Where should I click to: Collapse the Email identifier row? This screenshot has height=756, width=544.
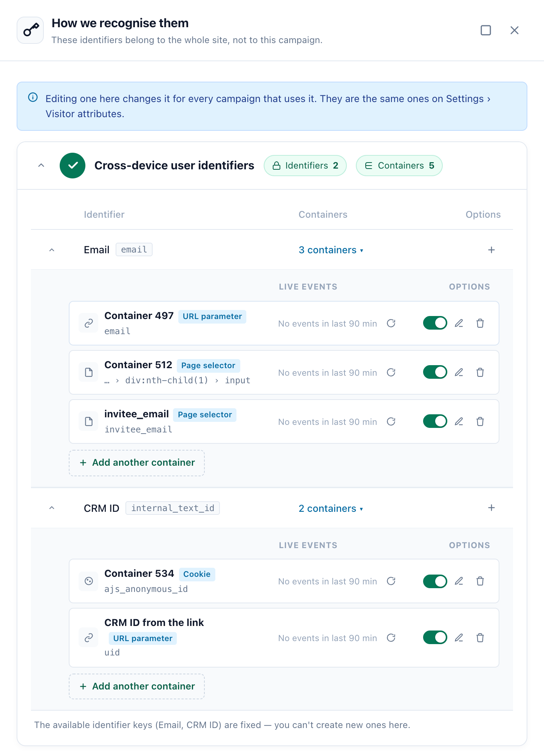[52, 250]
